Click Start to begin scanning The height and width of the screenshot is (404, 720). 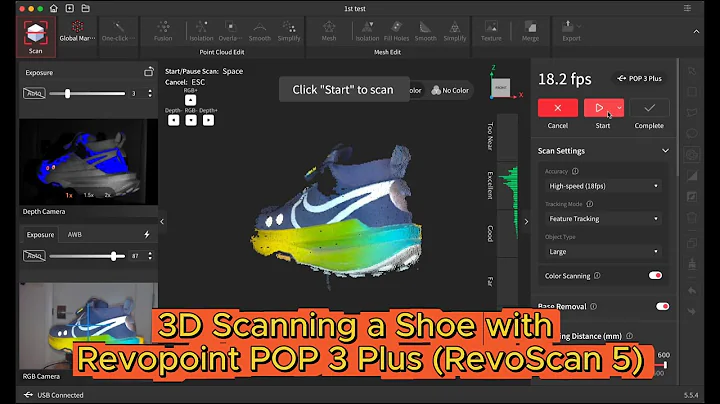tap(599, 108)
